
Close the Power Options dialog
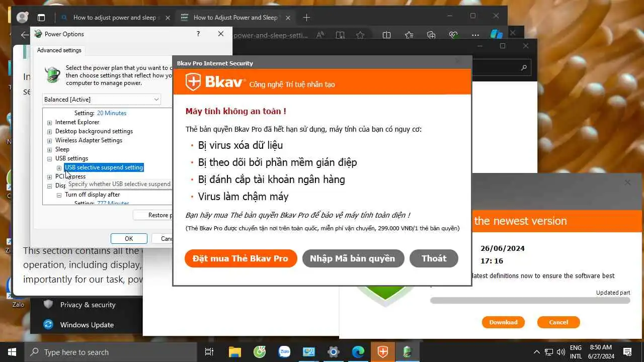click(x=220, y=34)
